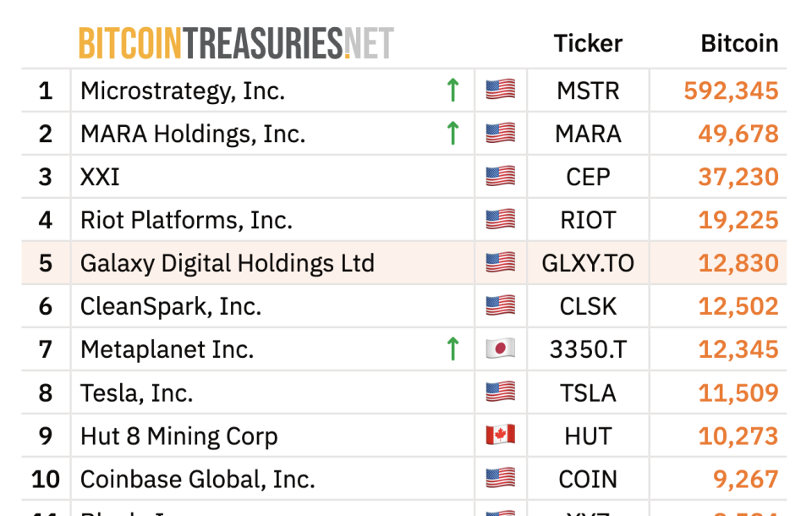Click the CLSK ticker symbol

588,306
